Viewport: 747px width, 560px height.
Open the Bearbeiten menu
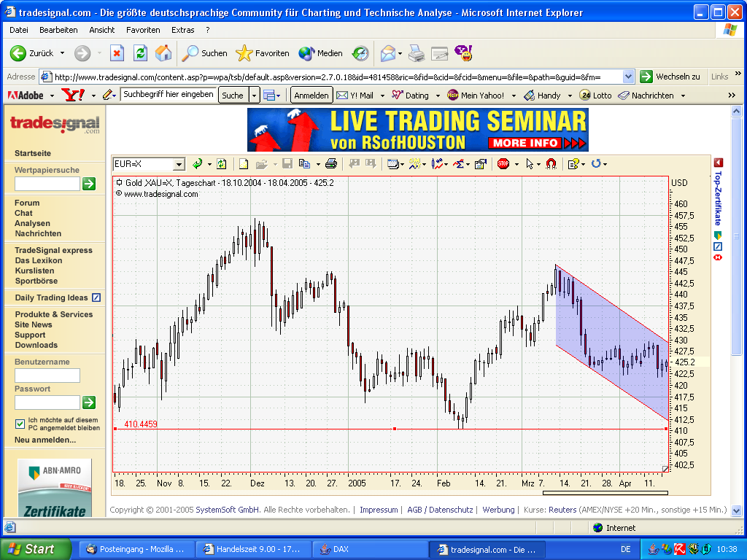58,29
